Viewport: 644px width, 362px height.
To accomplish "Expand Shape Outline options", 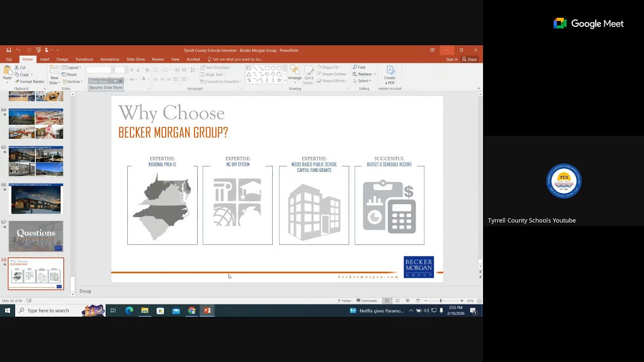I will click(332, 74).
